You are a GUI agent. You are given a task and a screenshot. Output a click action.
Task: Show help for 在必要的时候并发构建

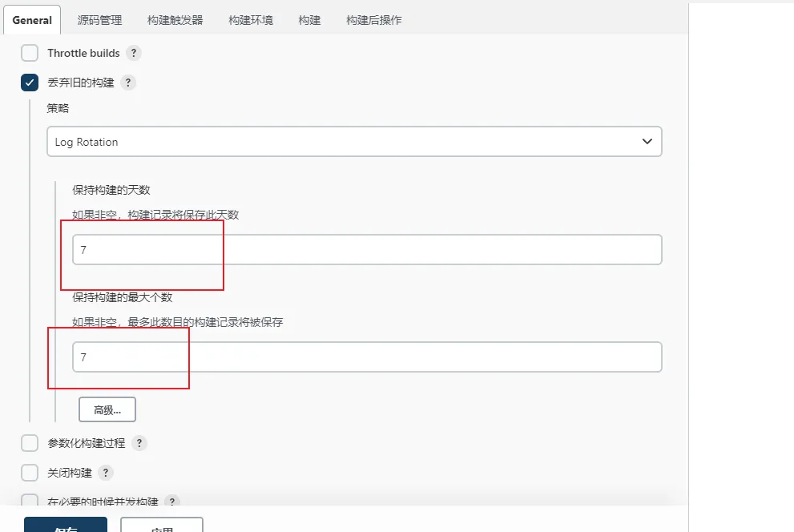click(x=172, y=502)
